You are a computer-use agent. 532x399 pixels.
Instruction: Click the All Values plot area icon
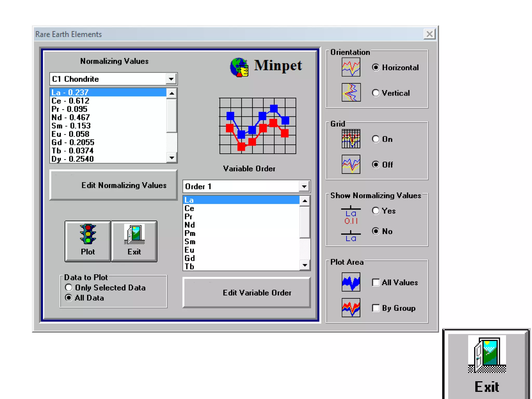click(x=351, y=282)
